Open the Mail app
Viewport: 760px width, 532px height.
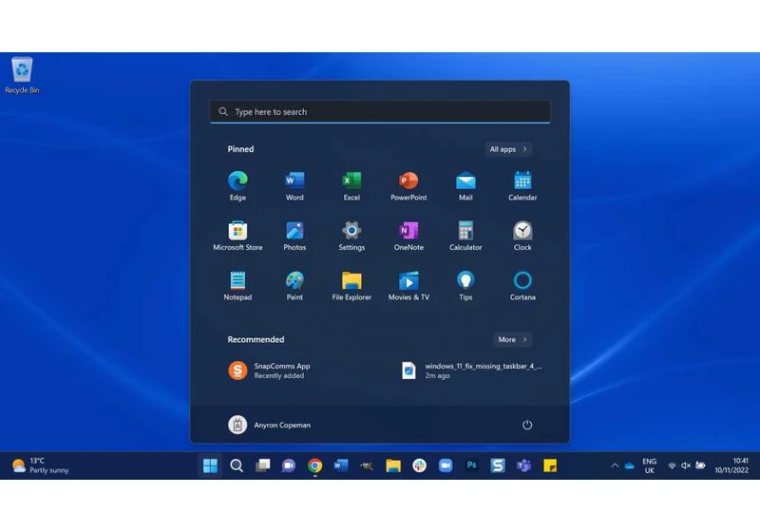465,186
